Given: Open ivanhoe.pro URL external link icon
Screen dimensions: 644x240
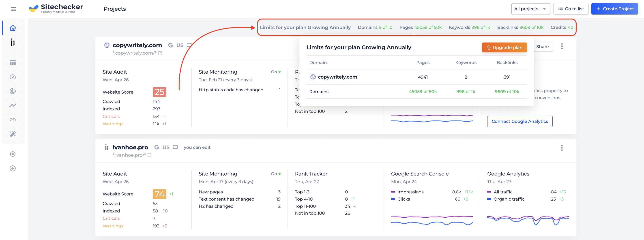Looking at the screenshot, I should click(150, 155).
